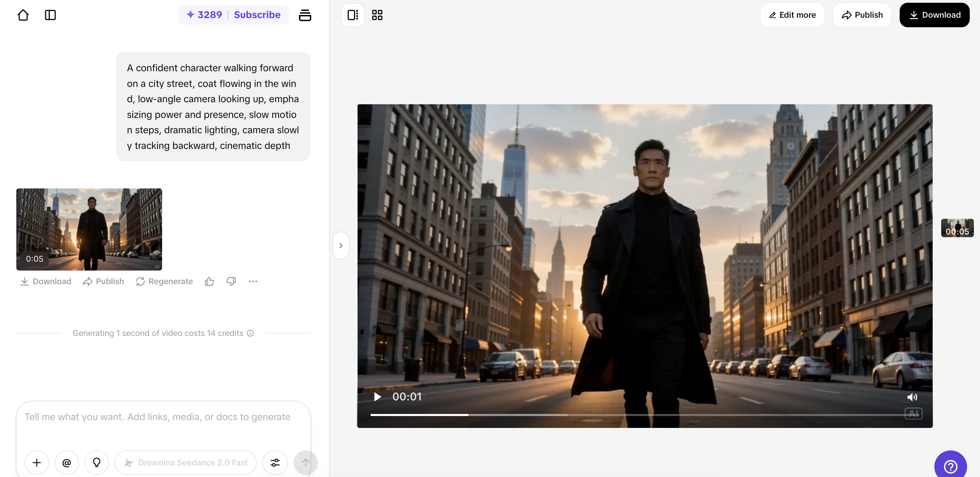
Task: Open generation settings sliders icon
Action: [275, 463]
